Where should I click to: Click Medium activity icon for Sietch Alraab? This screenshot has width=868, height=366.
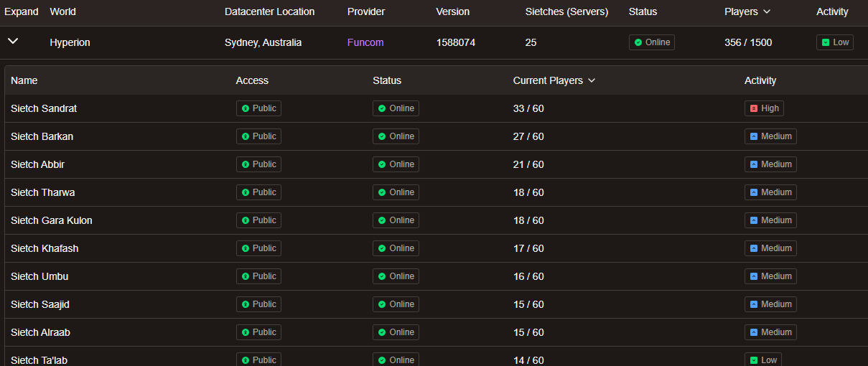pyautogui.click(x=754, y=332)
